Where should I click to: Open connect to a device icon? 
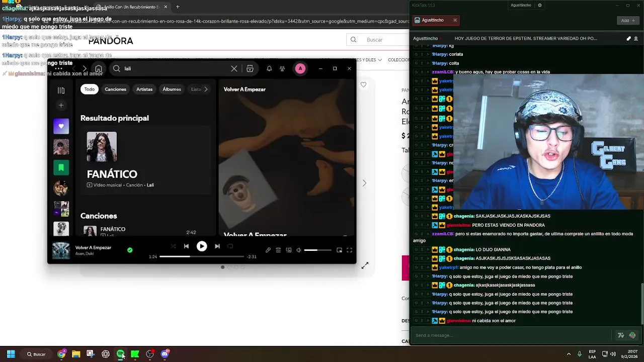point(289,250)
